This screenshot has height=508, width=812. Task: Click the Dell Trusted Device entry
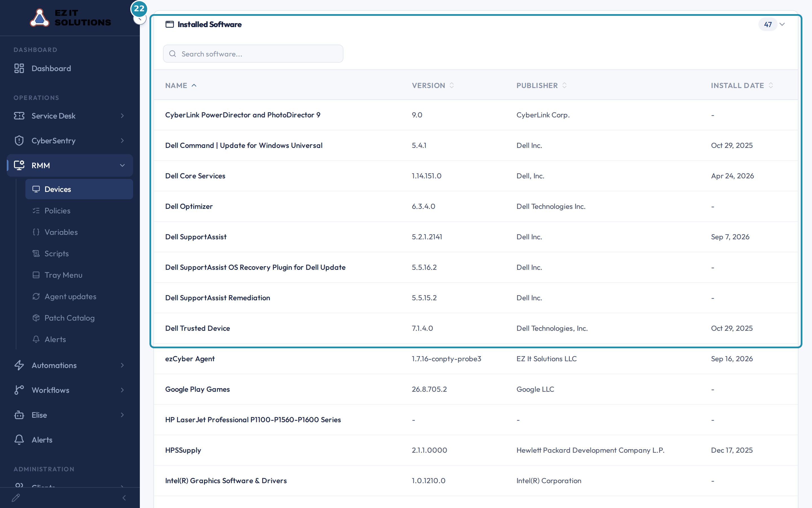coord(197,328)
